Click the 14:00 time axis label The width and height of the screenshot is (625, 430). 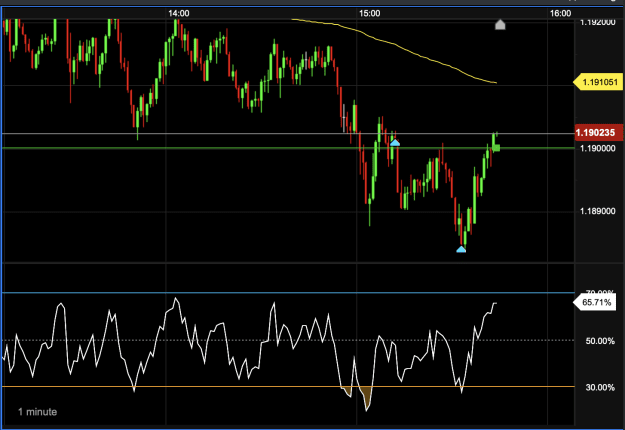coord(179,13)
